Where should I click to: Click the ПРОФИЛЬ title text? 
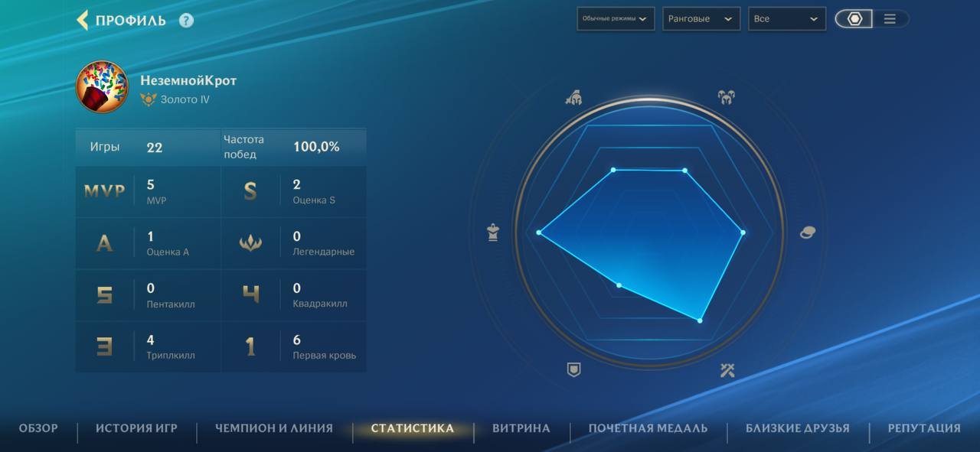click(130, 21)
